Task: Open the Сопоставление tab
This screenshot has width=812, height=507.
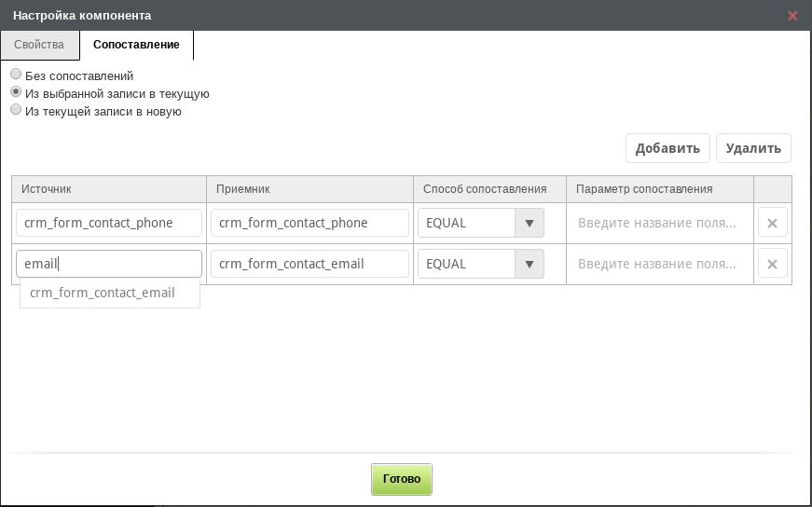Action: pos(136,45)
